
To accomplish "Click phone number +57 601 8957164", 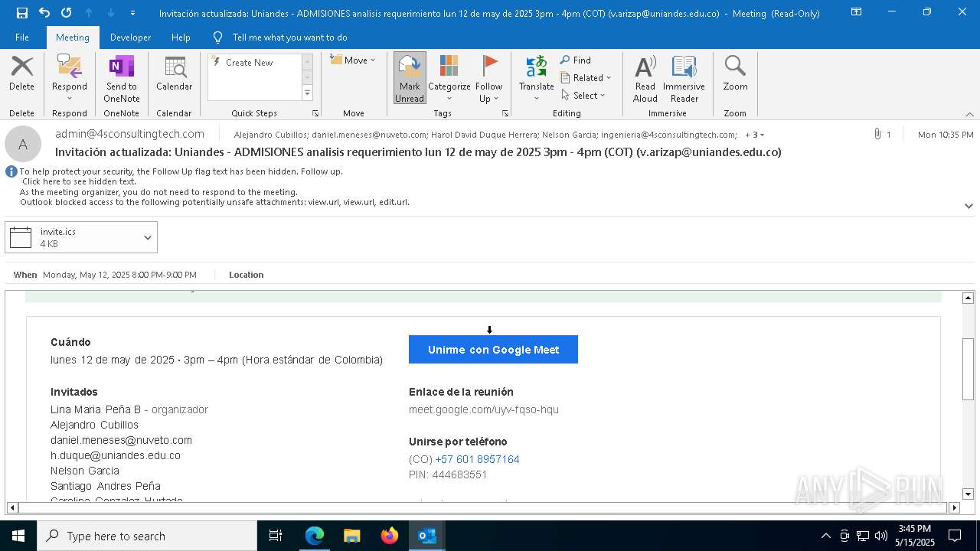I will 477,459.
